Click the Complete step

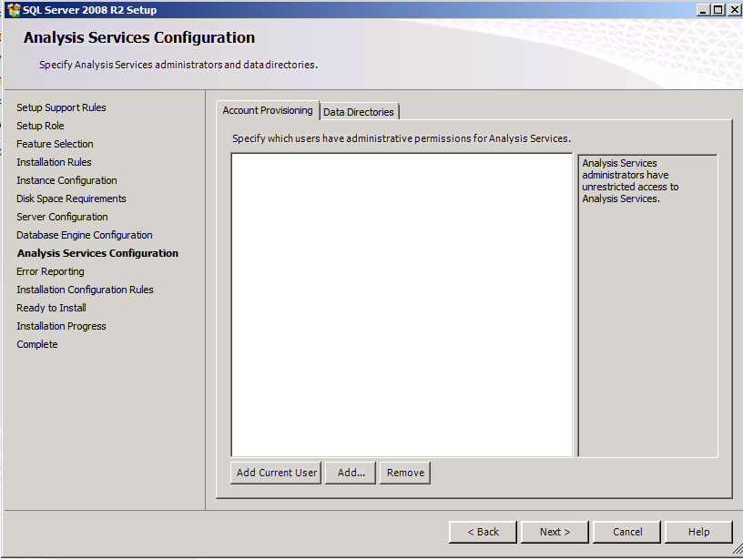pos(37,344)
